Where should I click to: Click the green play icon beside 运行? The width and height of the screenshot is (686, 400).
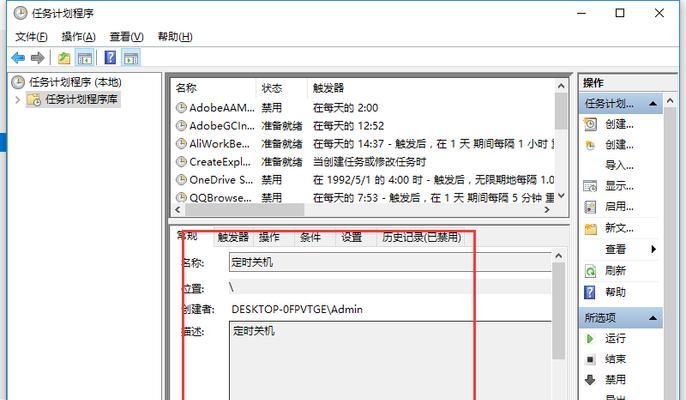(590, 339)
